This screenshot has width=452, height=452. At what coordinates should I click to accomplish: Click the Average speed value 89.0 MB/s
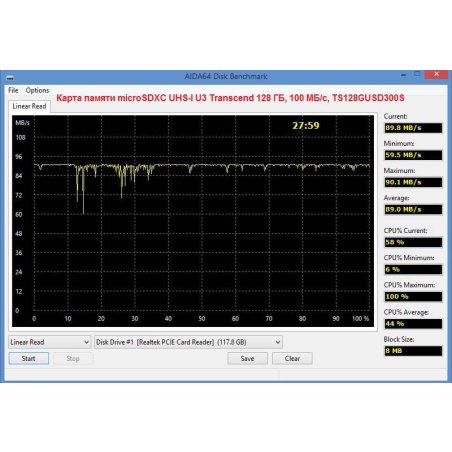point(413,209)
